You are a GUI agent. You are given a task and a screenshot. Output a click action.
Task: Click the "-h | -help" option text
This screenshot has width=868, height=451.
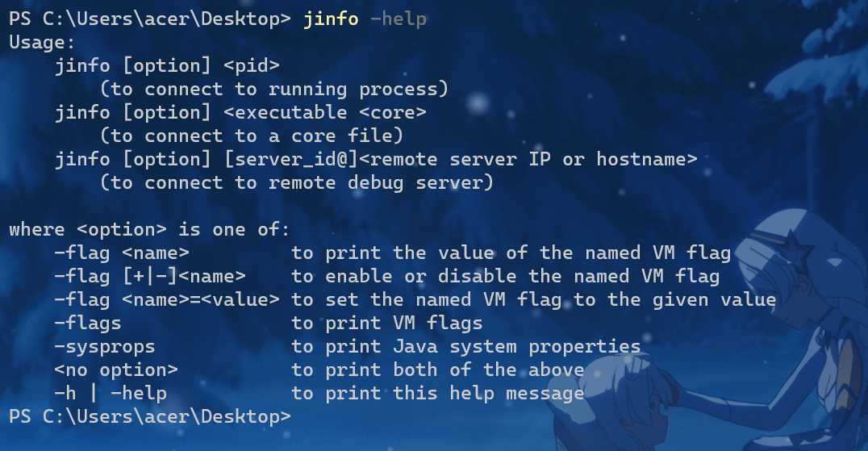pos(110,394)
